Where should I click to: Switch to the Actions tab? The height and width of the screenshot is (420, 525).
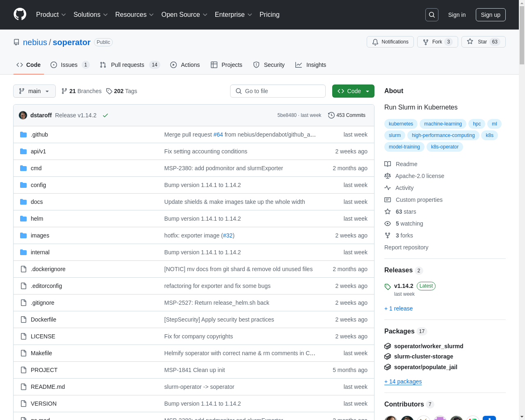(x=185, y=65)
